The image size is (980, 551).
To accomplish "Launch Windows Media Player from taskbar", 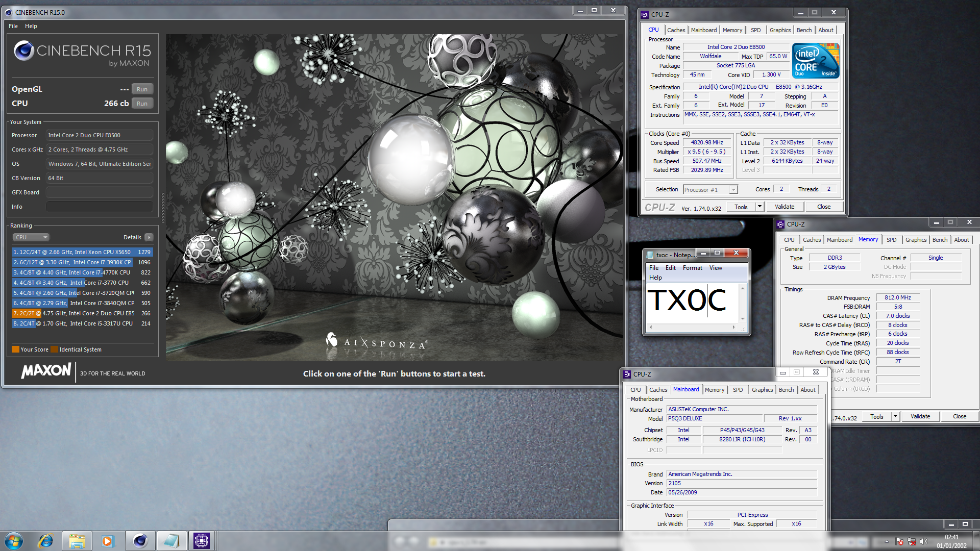I will point(107,541).
